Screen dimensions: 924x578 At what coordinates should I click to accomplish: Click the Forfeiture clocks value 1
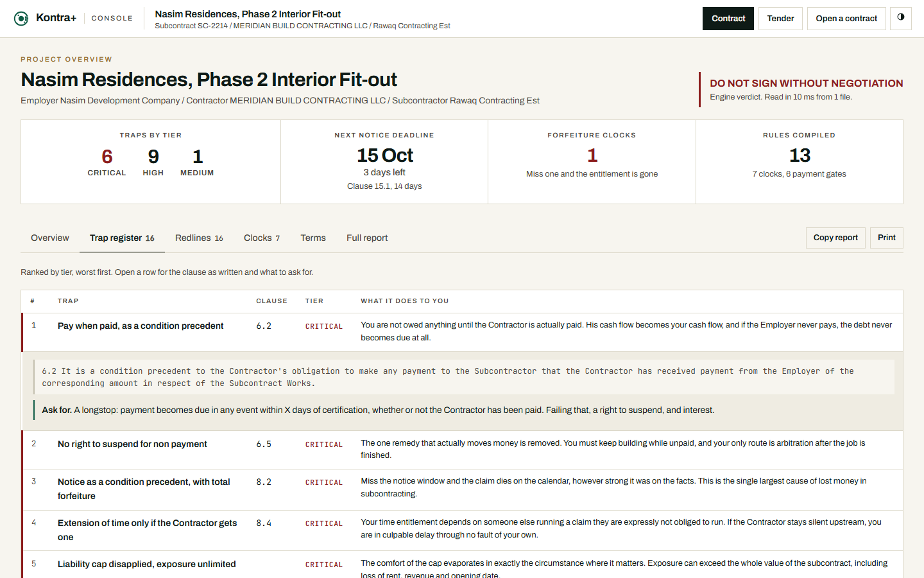point(592,155)
